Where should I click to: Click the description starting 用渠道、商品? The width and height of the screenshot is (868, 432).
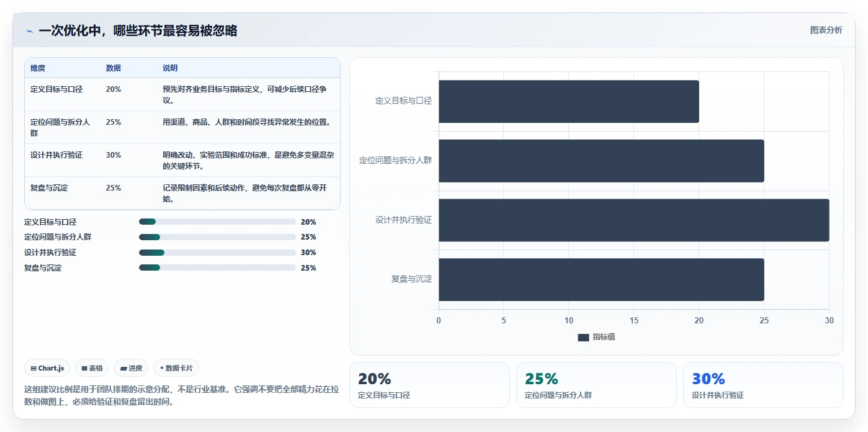point(247,122)
